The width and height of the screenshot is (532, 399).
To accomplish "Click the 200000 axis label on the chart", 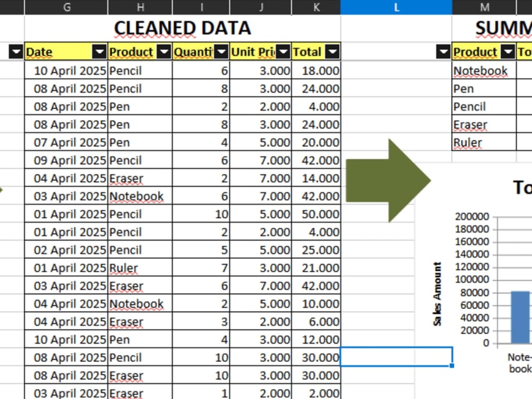I will [472, 217].
